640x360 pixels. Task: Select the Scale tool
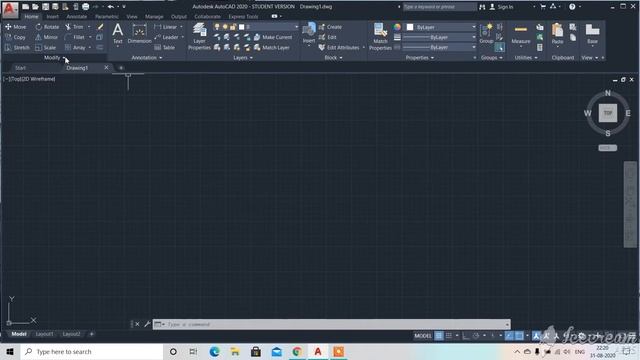tap(45, 47)
